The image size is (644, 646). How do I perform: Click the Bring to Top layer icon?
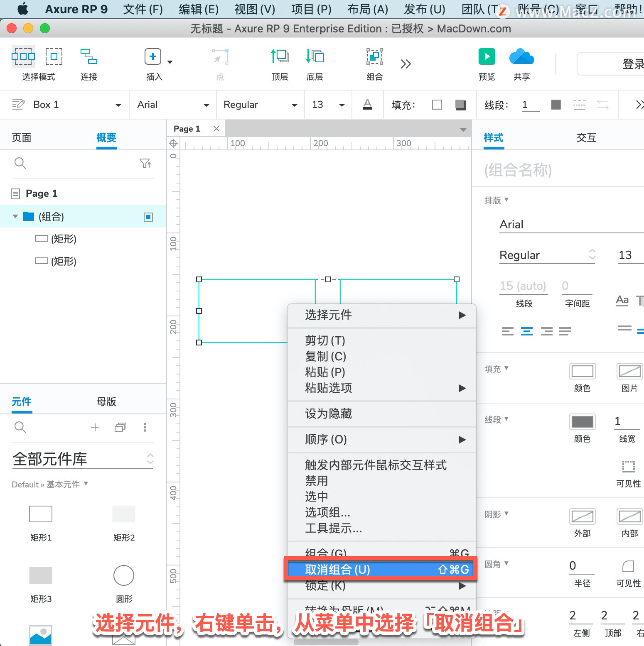click(280, 56)
